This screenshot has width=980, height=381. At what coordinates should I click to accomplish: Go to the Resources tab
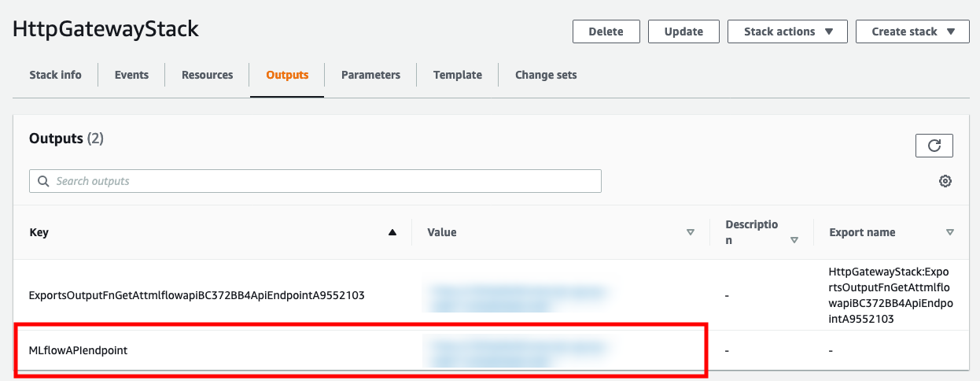207,75
